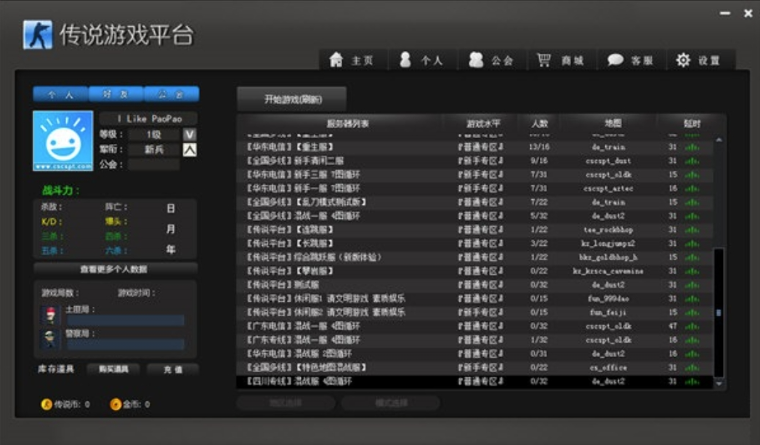760x445 pixels.
Task: Open the 公会 guild tab in top navigation
Action: [492, 60]
